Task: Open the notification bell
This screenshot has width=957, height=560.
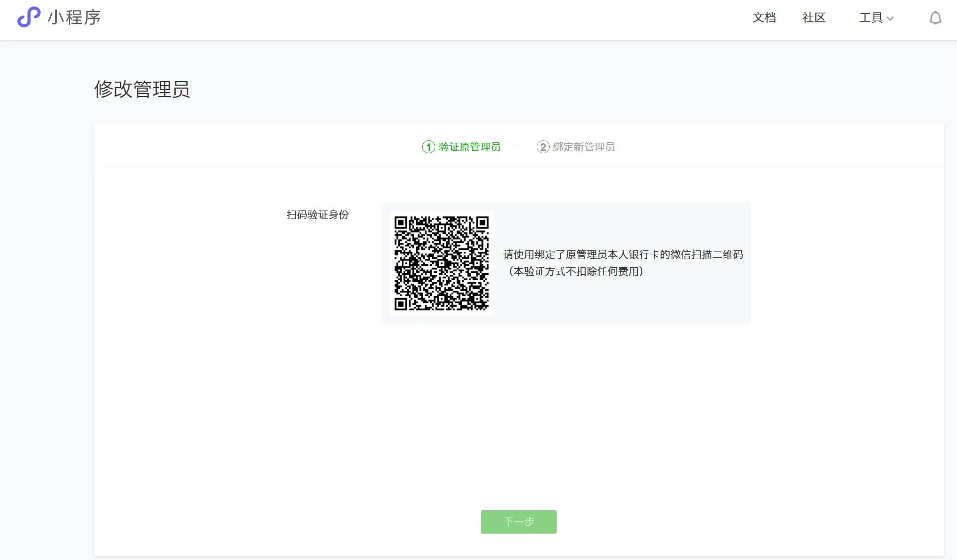Action: 935,18
